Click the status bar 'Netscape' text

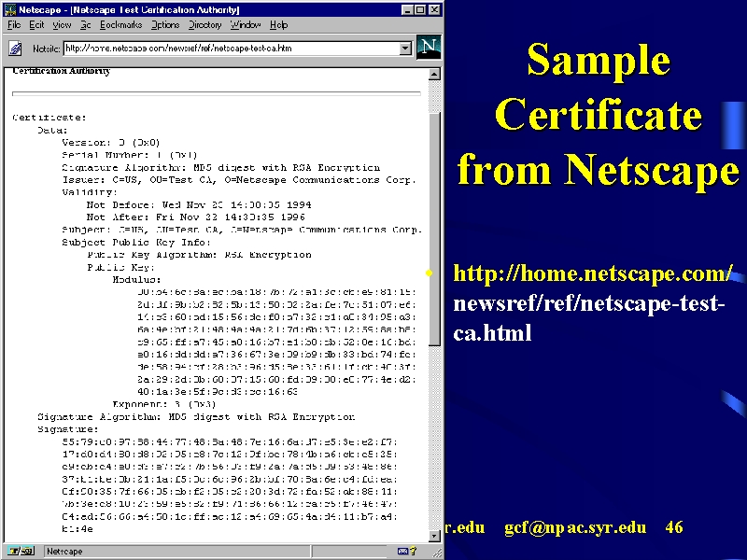pyautogui.click(x=64, y=552)
